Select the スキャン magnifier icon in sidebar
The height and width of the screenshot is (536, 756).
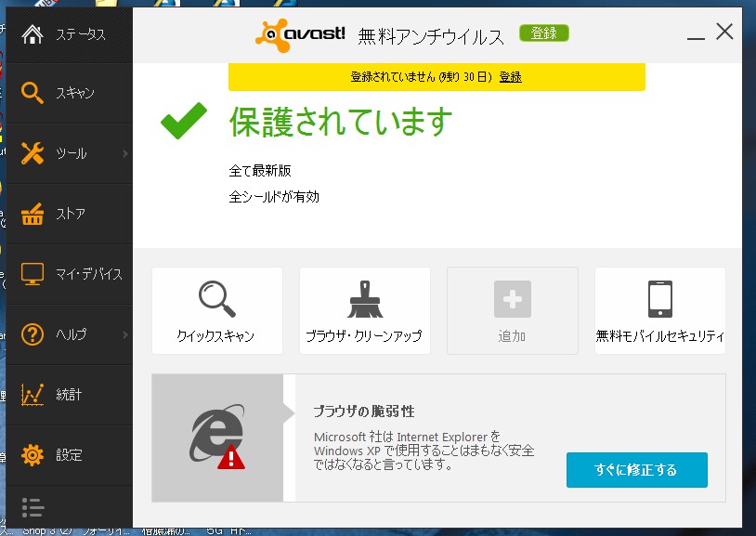click(33, 93)
